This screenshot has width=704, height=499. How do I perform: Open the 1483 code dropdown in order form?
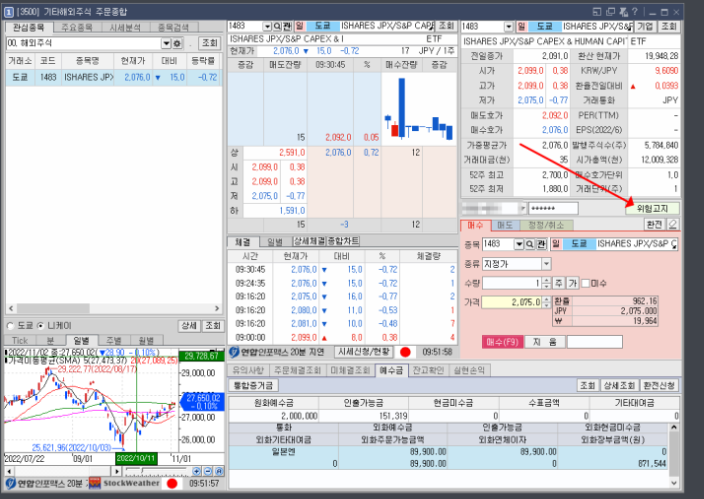click(519, 244)
